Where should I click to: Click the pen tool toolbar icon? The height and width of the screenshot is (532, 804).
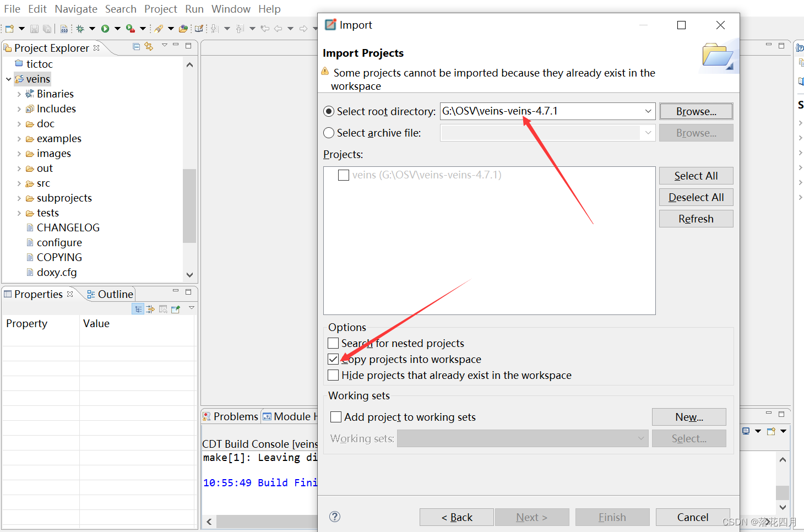tap(159, 29)
